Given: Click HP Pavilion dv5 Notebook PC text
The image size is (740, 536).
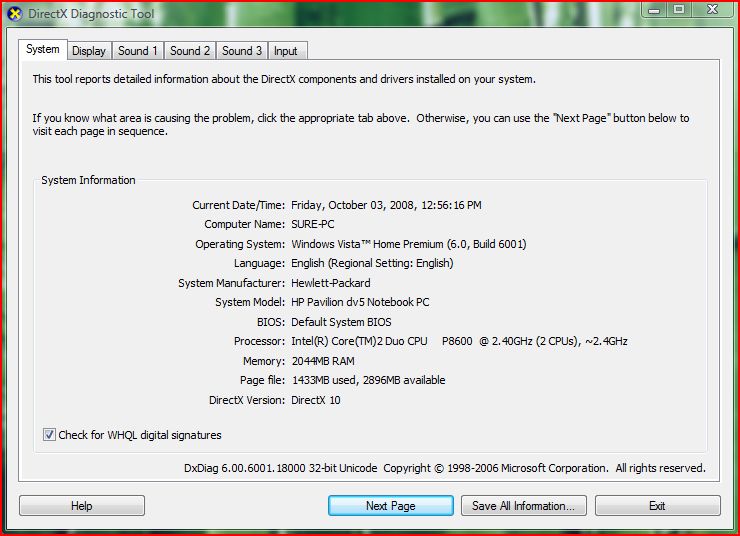Looking at the screenshot, I should (360, 302).
